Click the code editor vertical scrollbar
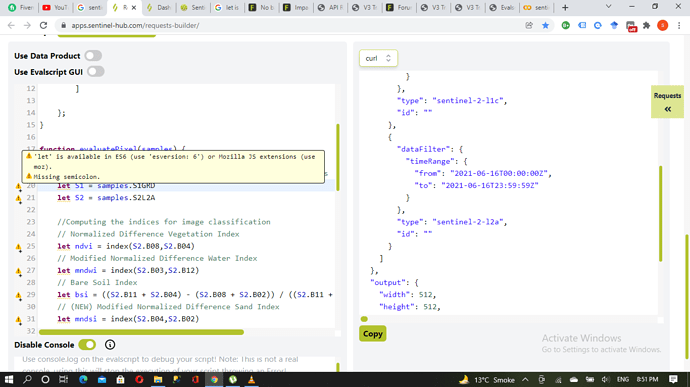 point(338,157)
